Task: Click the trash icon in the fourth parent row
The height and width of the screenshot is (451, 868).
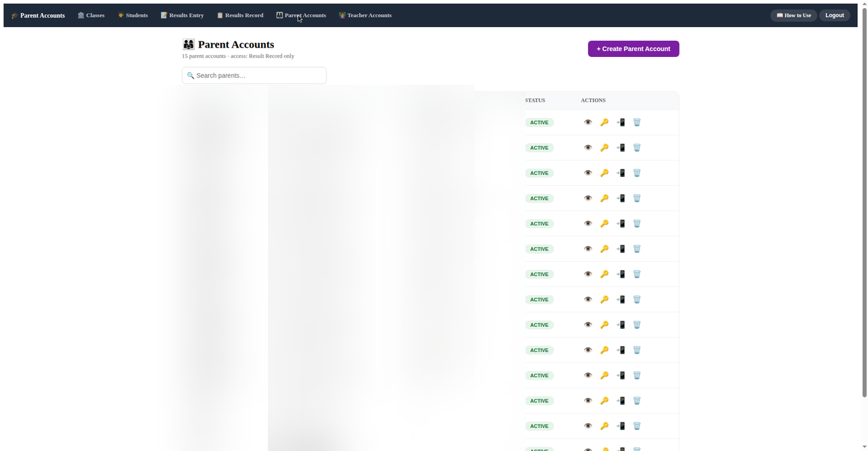Action: [x=637, y=199]
